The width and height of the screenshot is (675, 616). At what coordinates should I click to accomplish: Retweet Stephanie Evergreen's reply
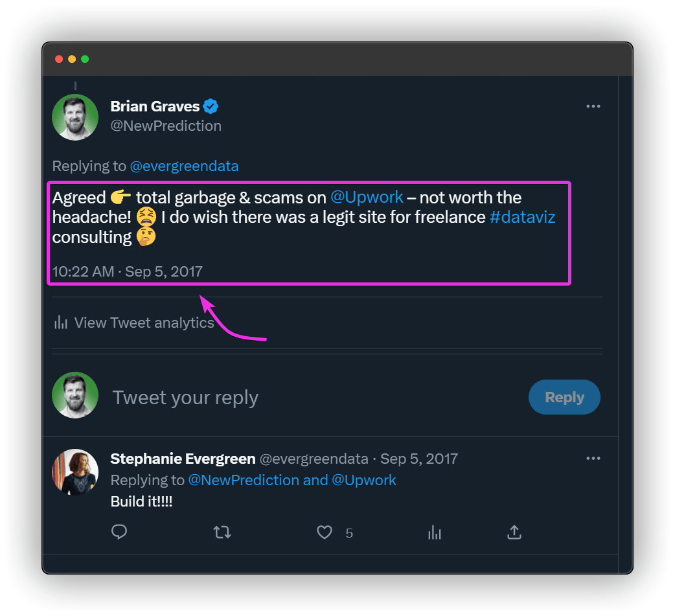pos(222,532)
